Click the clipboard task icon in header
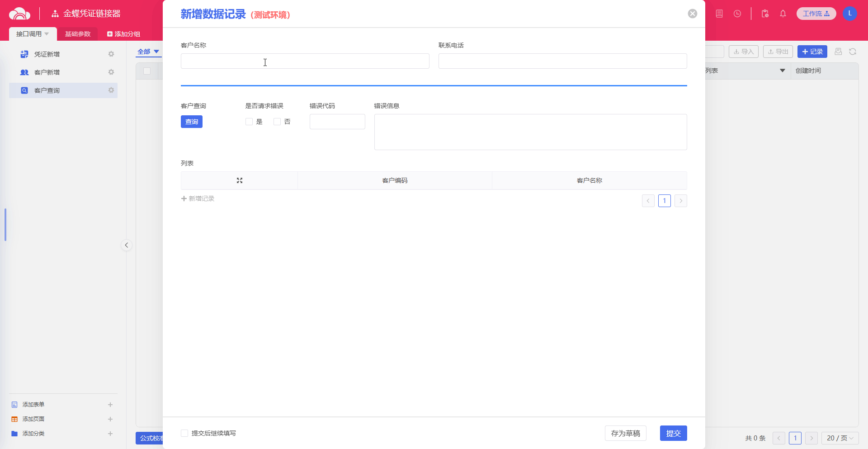 (765, 14)
